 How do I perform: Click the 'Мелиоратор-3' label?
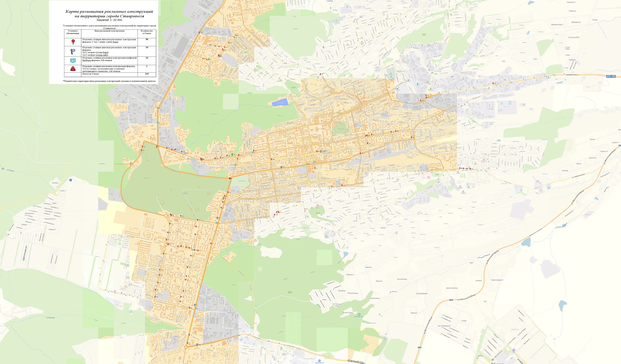tap(50, 219)
